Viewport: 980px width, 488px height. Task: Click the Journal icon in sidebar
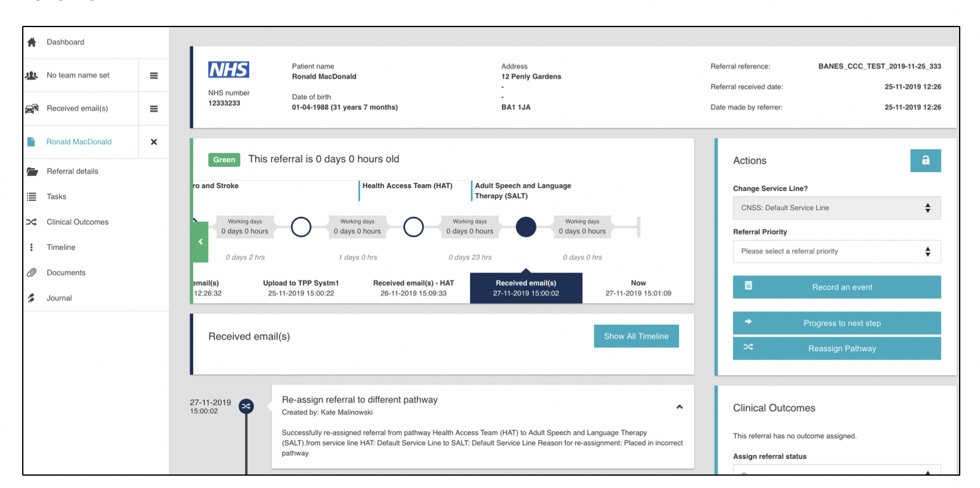click(x=32, y=298)
